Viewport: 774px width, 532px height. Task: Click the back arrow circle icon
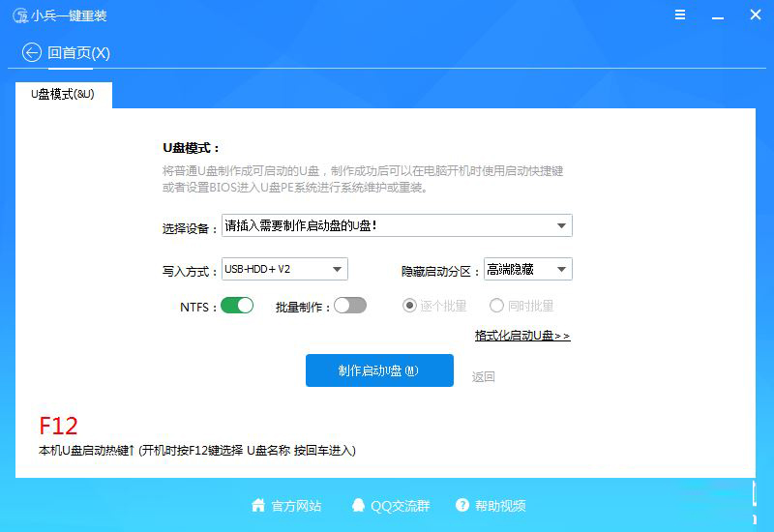tap(32, 52)
